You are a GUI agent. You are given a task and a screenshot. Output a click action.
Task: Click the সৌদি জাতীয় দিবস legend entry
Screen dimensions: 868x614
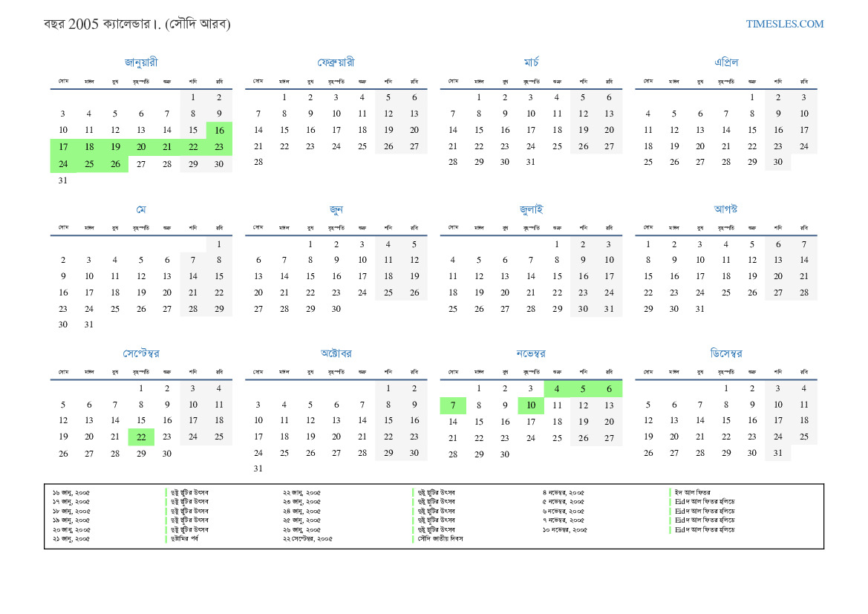click(x=440, y=538)
